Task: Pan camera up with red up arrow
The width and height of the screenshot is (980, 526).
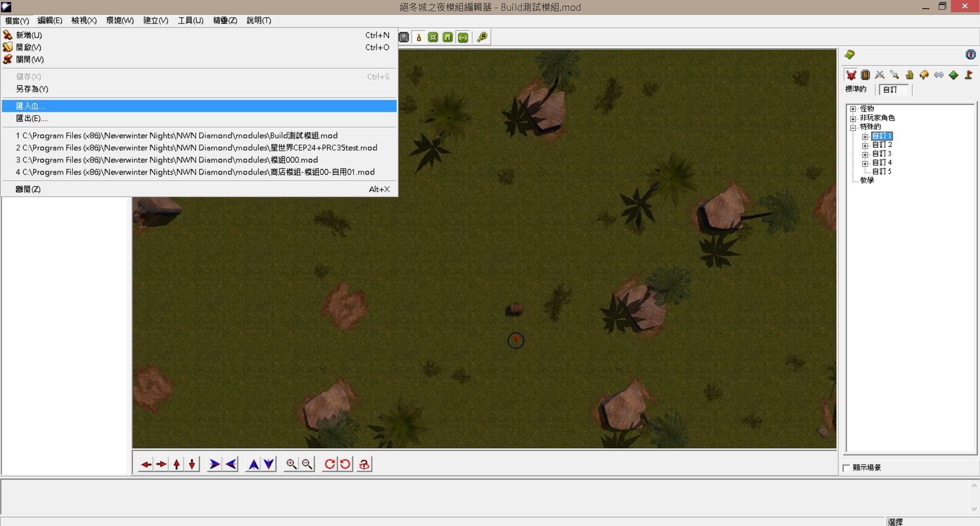Action: tap(177, 464)
